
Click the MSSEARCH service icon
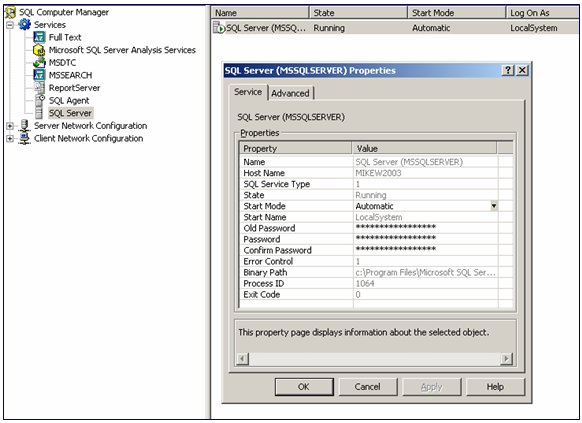click(39, 75)
